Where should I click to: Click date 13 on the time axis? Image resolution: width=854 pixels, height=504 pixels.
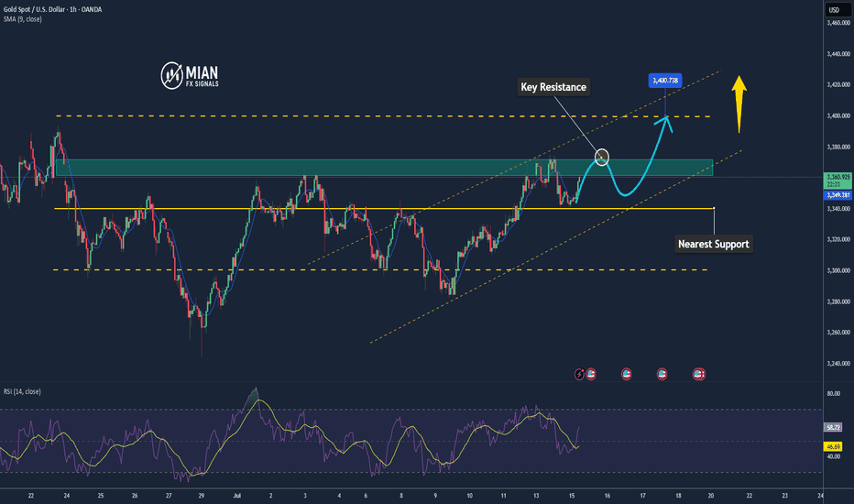click(x=536, y=496)
